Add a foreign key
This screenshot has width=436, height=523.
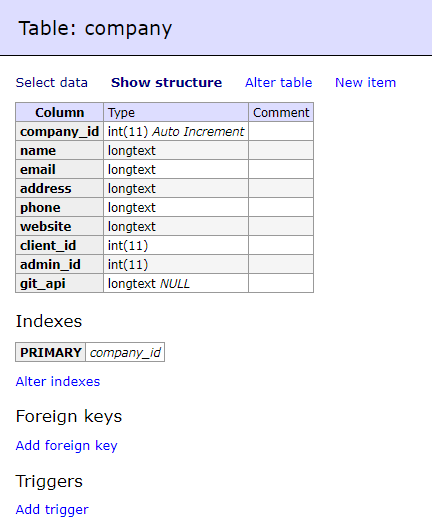66,446
